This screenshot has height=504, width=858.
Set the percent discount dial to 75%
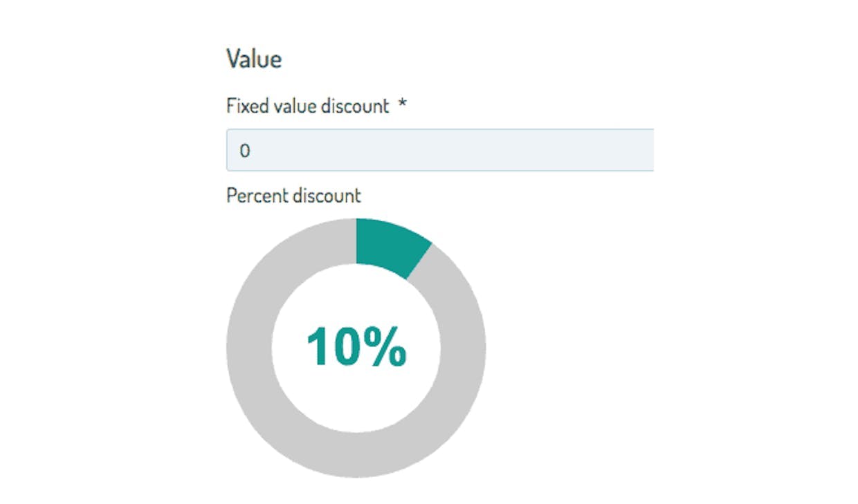[x=250, y=348]
